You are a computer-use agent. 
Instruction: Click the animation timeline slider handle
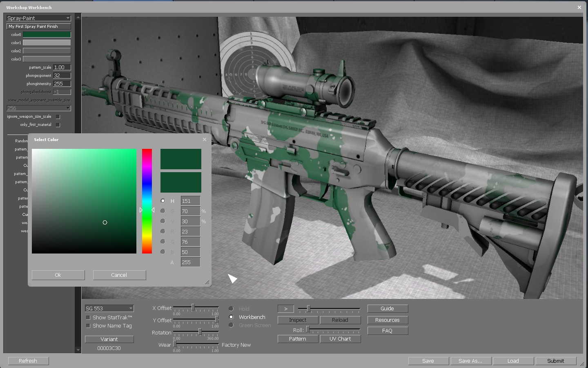308,309
